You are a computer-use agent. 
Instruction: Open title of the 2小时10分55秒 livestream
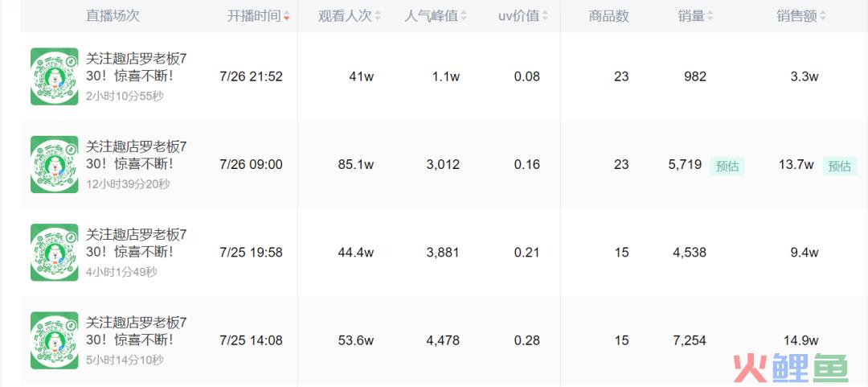[136, 67]
